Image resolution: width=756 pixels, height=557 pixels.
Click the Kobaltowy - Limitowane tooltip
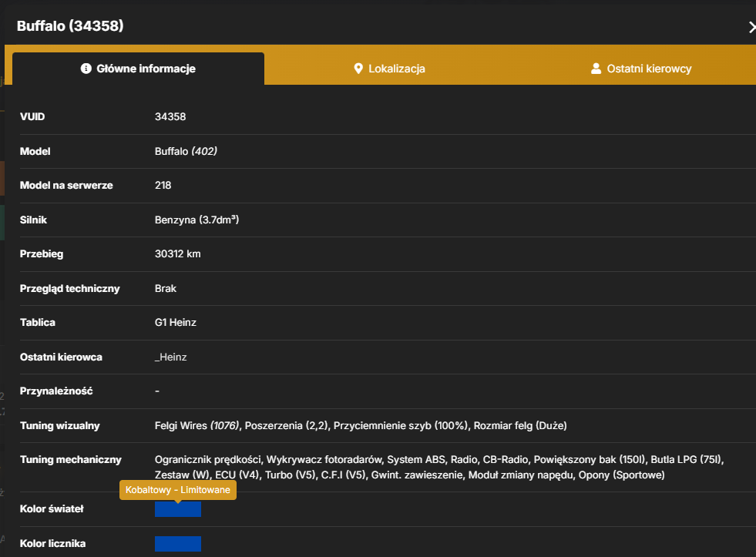[x=178, y=490]
